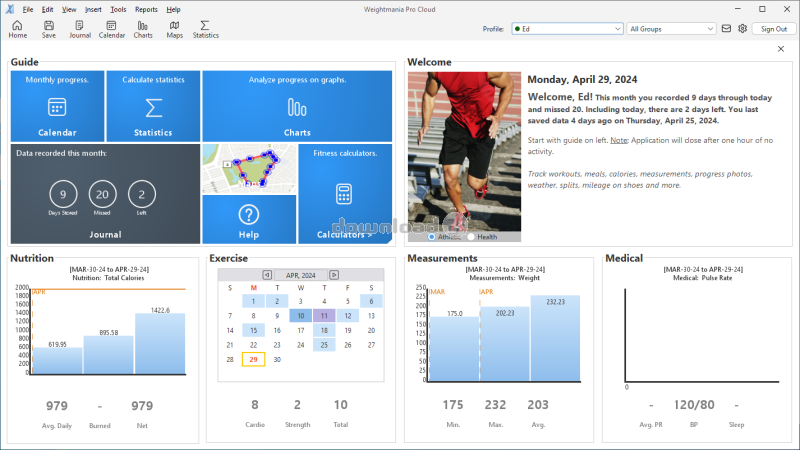Click the 2 Left circle
Viewport: 800px width, 450px height.
click(141, 194)
